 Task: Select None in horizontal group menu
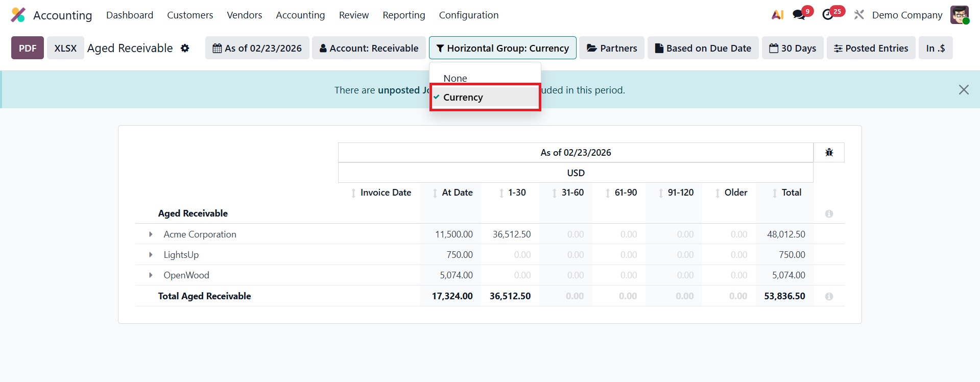click(x=485, y=78)
